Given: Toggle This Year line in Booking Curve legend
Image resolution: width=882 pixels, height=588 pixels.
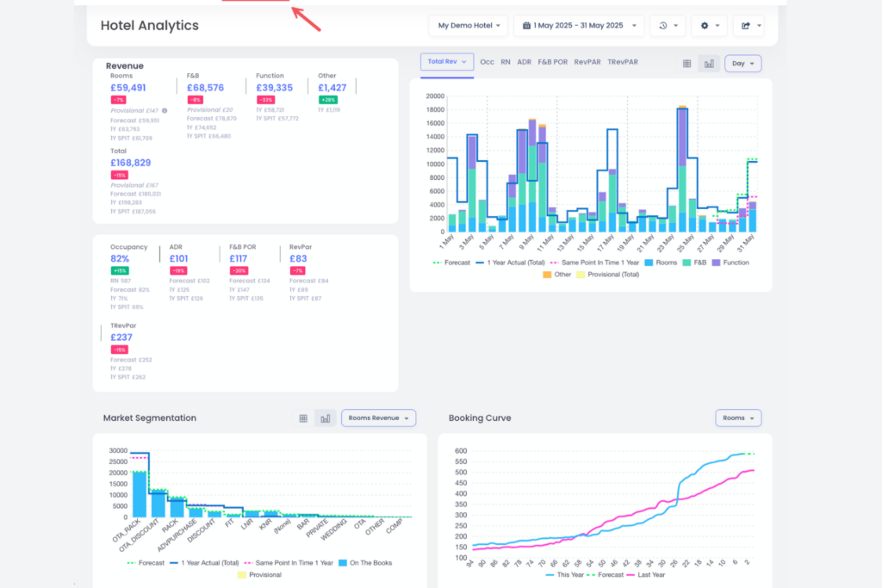Looking at the screenshot, I should coord(565,574).
